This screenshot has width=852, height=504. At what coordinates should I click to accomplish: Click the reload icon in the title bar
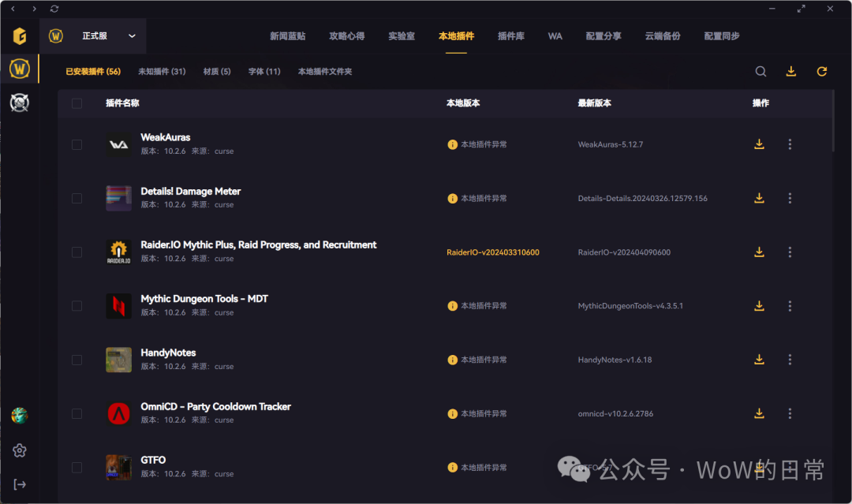pos(54,9)
